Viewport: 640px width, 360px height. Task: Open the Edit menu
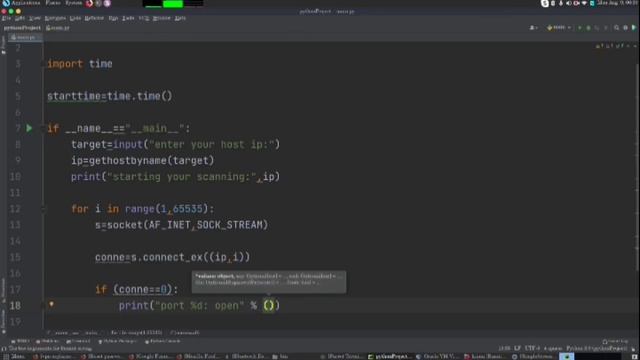tap(19, 18)
